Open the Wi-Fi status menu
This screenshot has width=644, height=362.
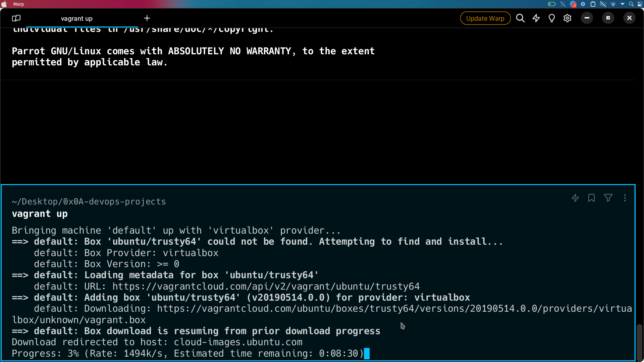(x=613, y=4)
